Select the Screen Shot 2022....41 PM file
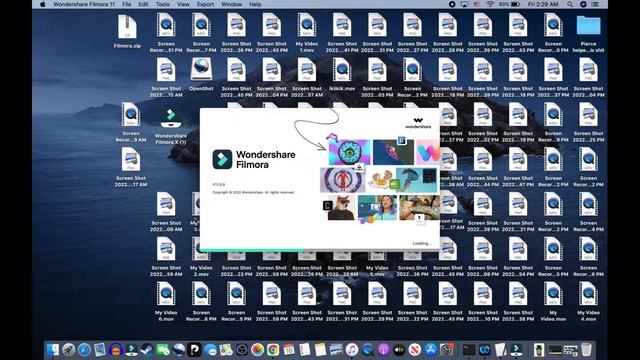The image size is (640, 360). pyautogui.click(x=342, y=25)
